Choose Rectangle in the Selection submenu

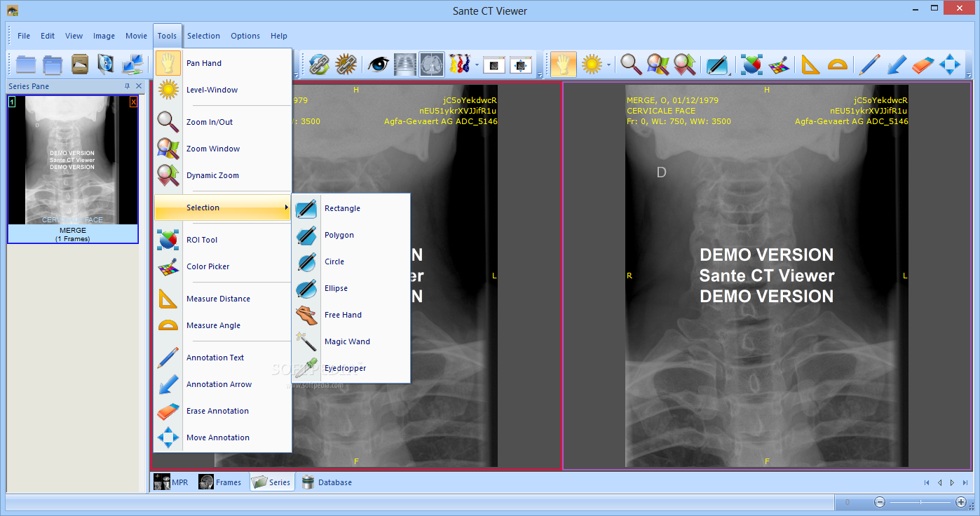tap(351, 208)
